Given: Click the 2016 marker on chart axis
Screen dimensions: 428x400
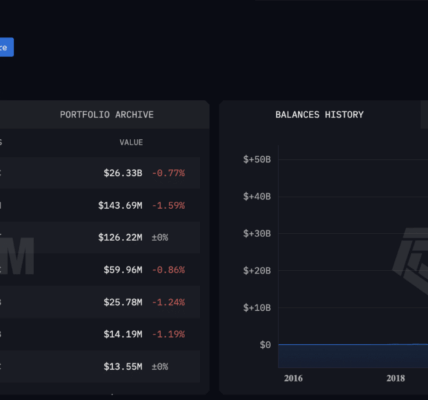Looking at the screenshot, I should point(293,378).
